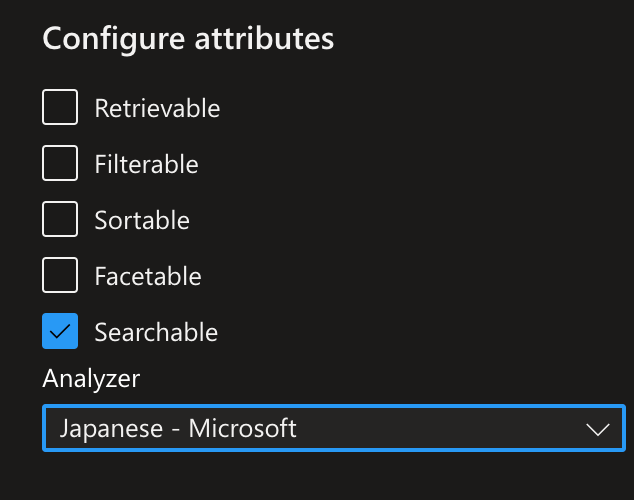Click the Facetable label text

click(148, 276)
